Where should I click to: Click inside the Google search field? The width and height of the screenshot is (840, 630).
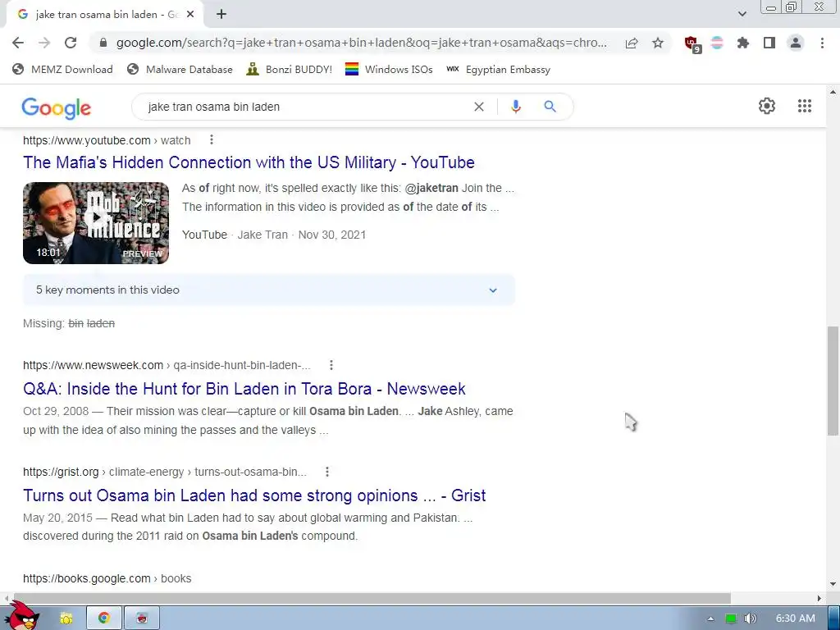click(x=305, y=107)
